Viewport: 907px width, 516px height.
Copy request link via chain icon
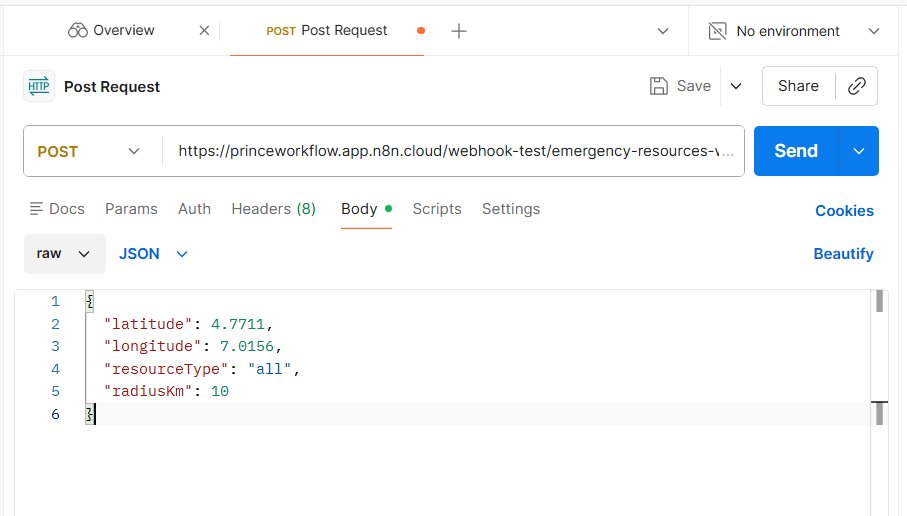click(x=857, y=86)
